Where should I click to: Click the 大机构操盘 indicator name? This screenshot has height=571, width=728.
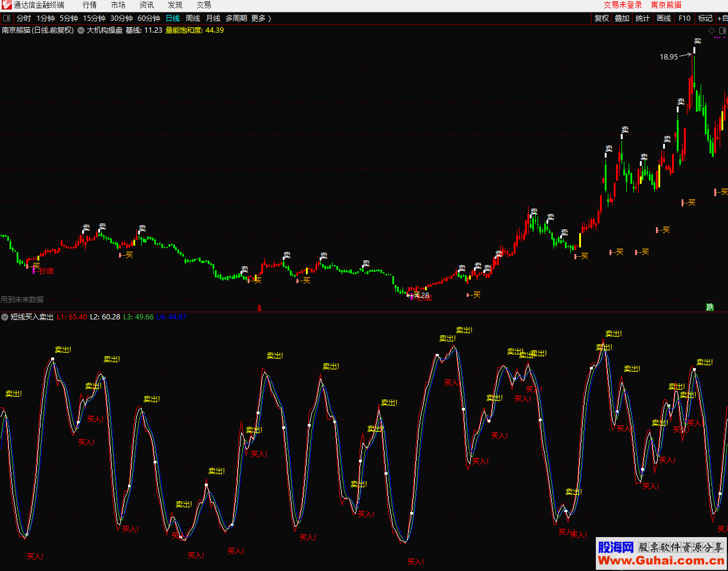point(105,30)
